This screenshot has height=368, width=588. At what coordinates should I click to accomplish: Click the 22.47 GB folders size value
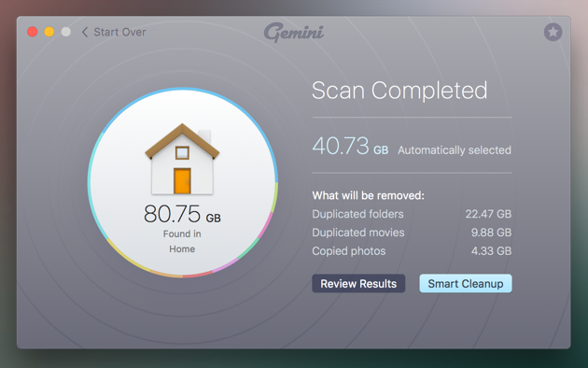tap(488, 214)
